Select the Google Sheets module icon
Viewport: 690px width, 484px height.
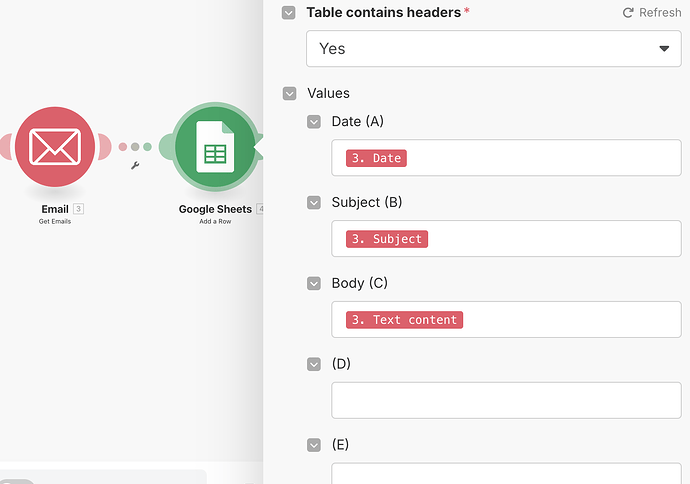(x=215, y=148)
